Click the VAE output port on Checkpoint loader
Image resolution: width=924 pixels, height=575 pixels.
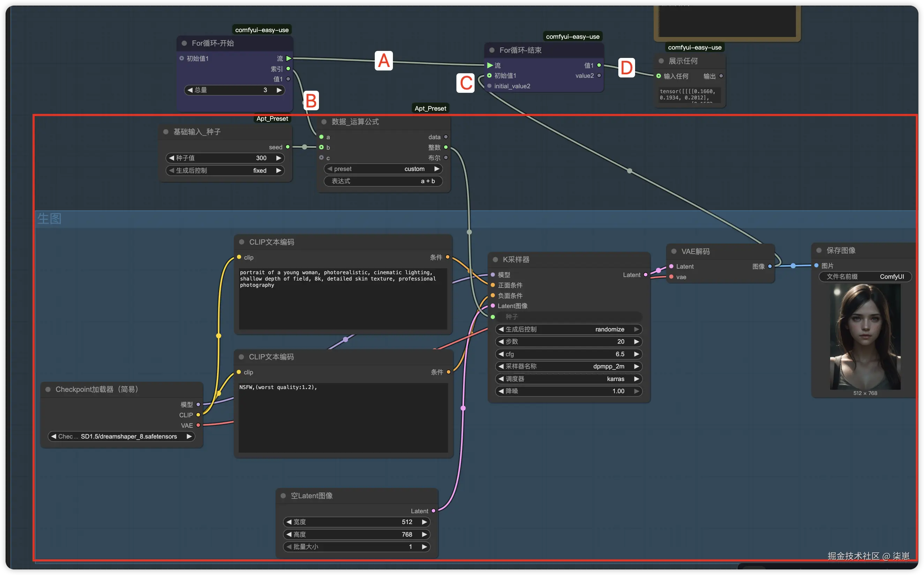pyautogui.click(x=198, y=425)
